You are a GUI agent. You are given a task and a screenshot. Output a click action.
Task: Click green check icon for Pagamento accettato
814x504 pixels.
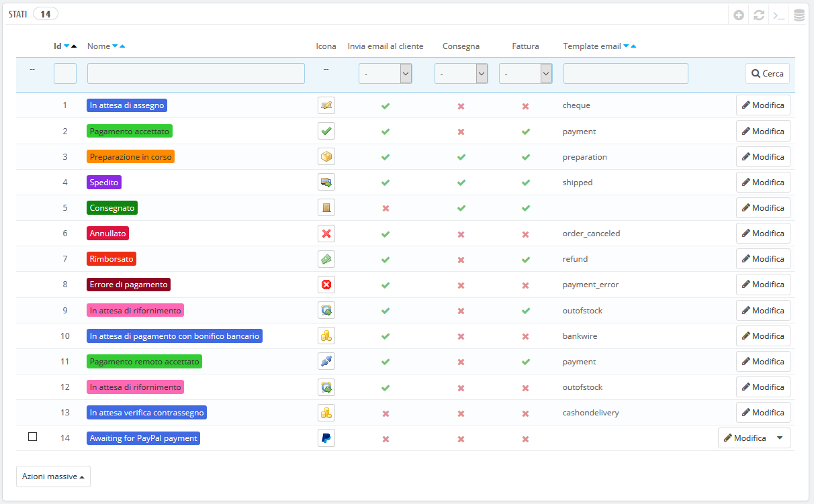coord(326,131)
